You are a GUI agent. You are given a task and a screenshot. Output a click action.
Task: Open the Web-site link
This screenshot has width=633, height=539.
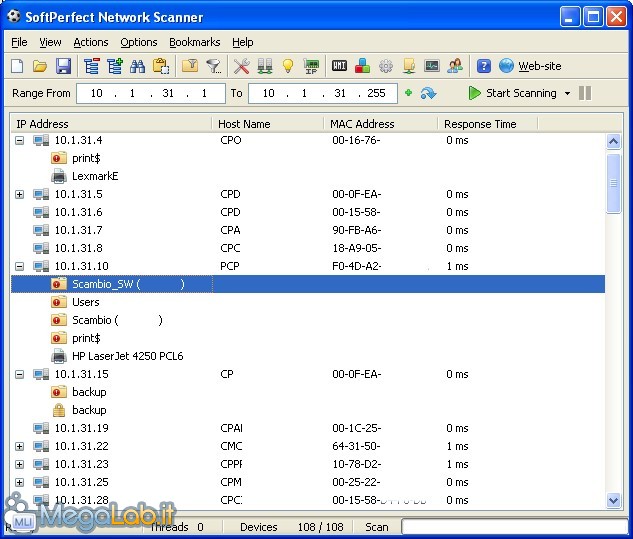pyautogui.click(x=530, y=66)
